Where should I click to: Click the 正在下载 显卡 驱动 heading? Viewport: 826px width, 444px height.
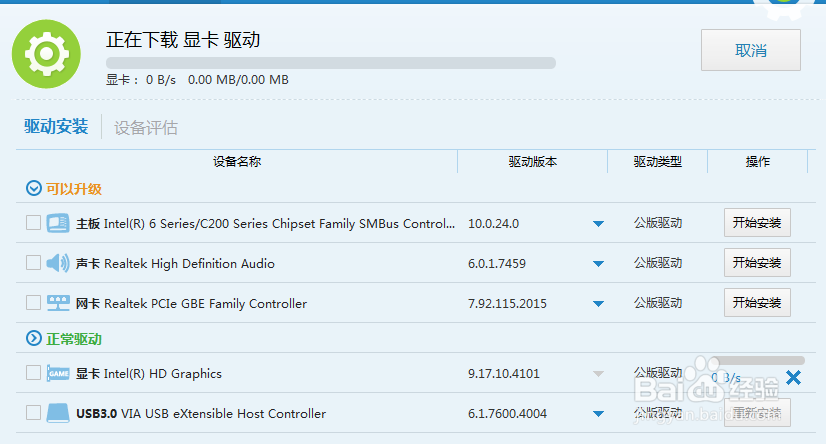[183, 40]
